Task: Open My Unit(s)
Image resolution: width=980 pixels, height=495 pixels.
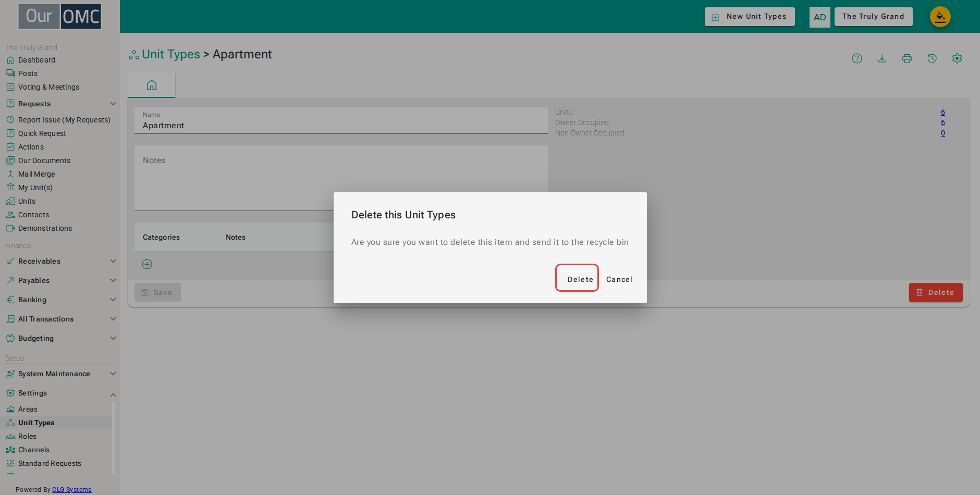Action: pyautogui.click(x=35, y=188)
